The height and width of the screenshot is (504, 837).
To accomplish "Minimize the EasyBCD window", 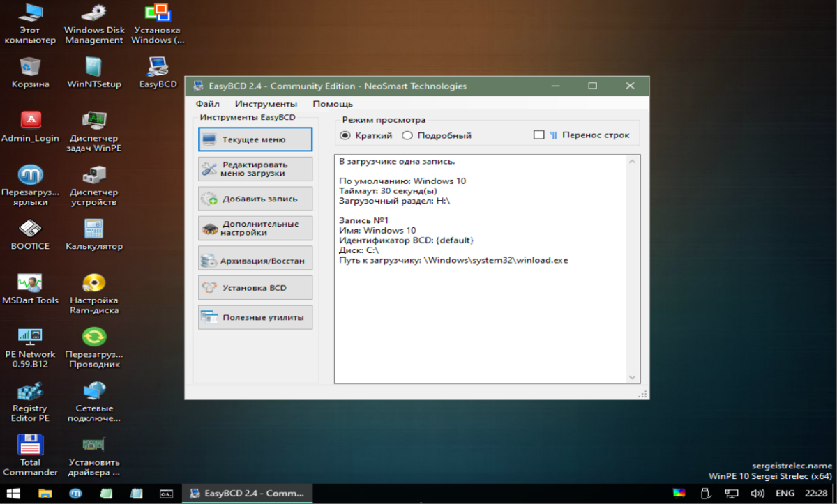I will coord(556,86).
